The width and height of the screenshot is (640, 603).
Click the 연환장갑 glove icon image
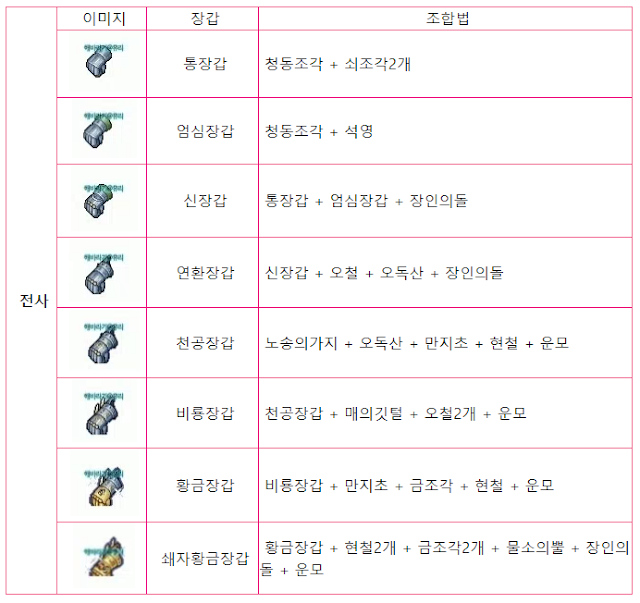coord(102,273)
